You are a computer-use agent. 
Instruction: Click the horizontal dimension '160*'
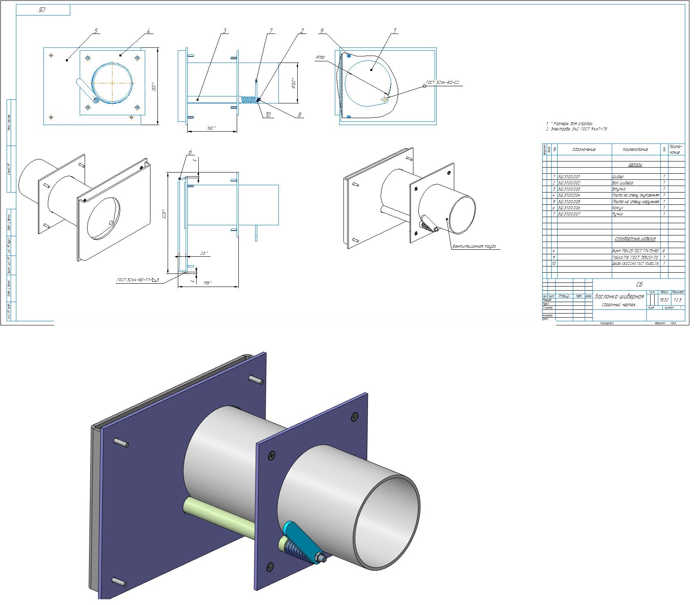(x=211, y=128)
